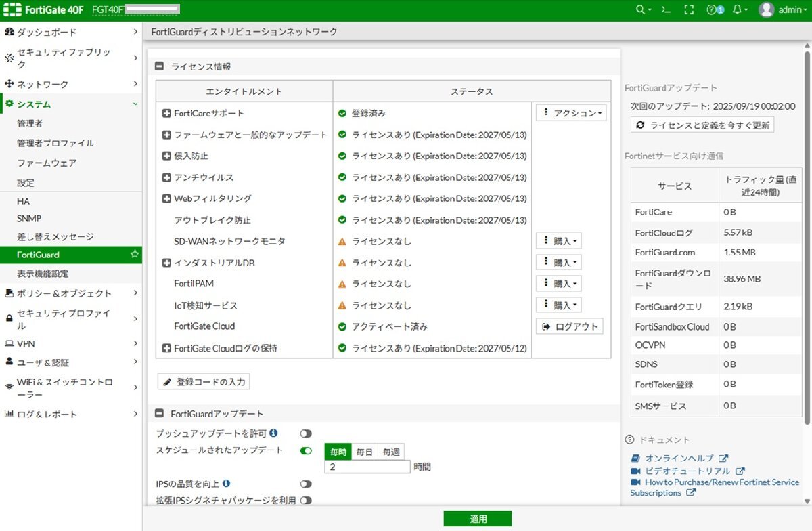
Task: Open the ネットワーク sidebar menu
Action: click(x=41, y=84)
